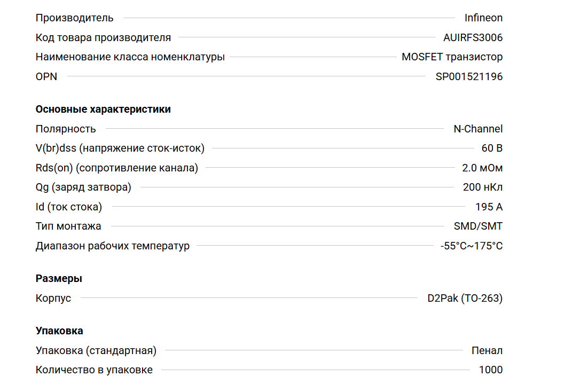This screenshot has width=588, height=384.
Task: Click the 2.0 мОм resistance value
Action: (x=482, y=168)
